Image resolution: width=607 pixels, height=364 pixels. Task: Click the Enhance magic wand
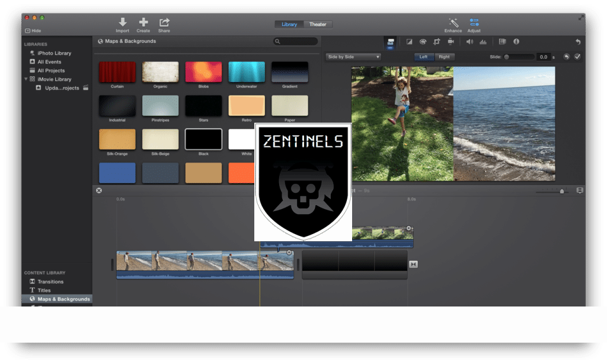453,23
